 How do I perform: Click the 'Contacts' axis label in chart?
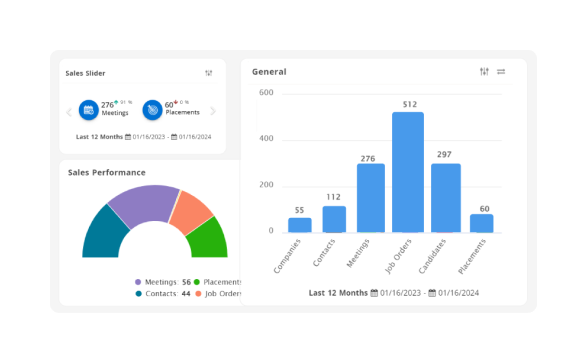click(x=323, y=253)
